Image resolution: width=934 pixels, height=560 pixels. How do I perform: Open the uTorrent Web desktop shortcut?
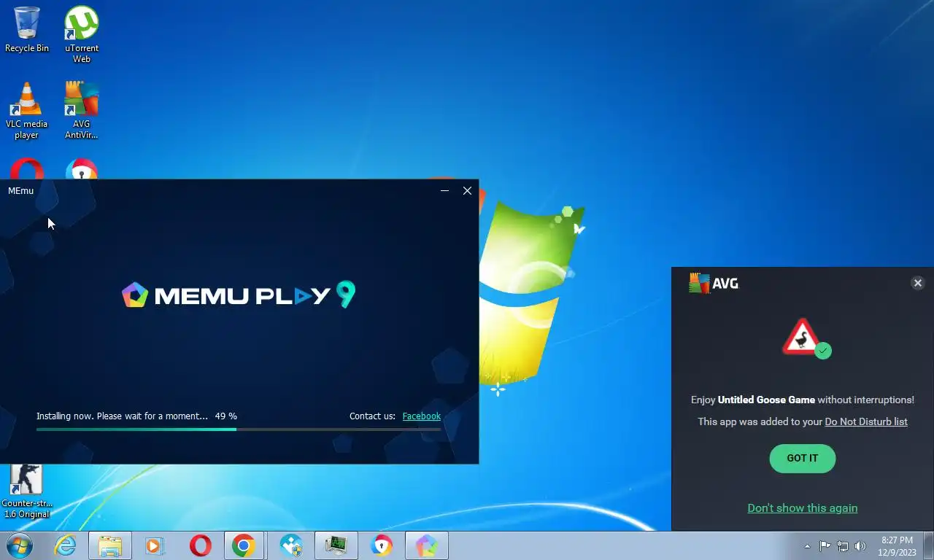click(x=82, y=34)
